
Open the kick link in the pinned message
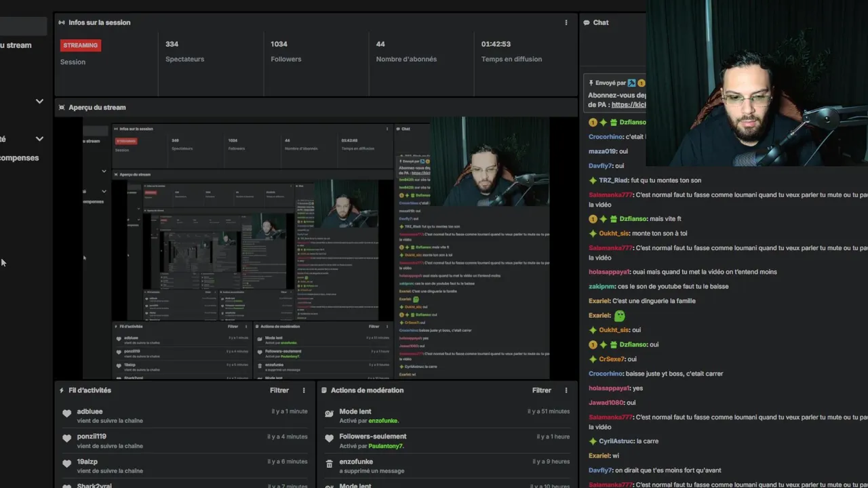point(628,105)
